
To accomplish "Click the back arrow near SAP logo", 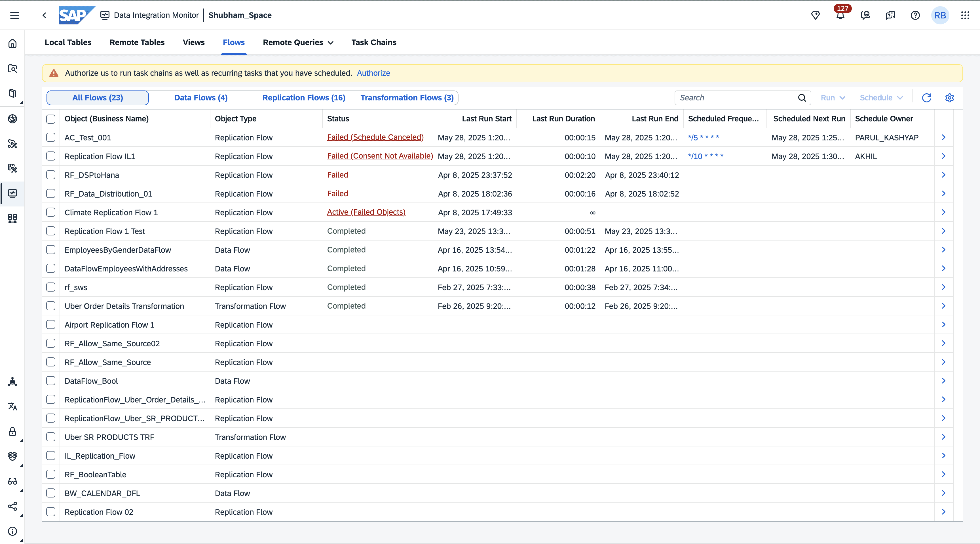I will pos(45,15).
